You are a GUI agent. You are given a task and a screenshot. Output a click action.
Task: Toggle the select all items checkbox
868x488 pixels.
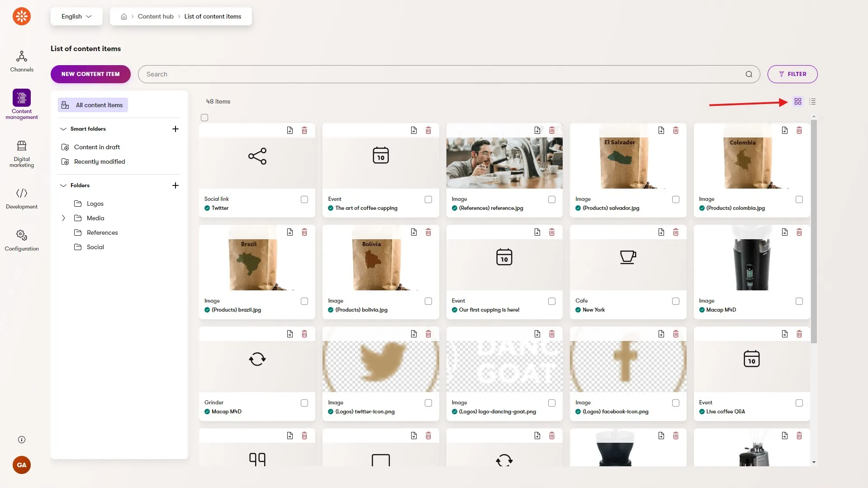pos(204,118)
